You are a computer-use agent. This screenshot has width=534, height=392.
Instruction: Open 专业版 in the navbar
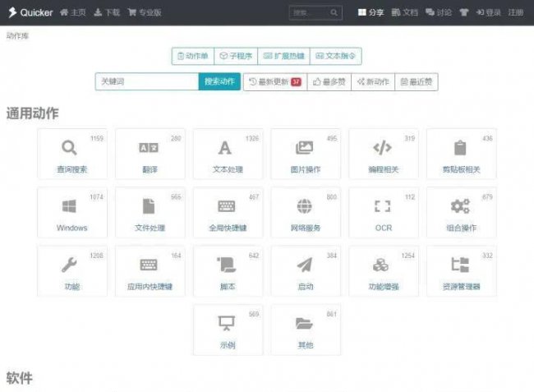coord(145,12)
